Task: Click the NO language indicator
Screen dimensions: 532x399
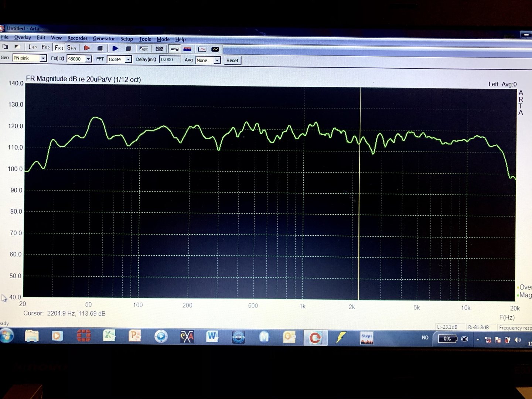Action: point(425,338)
